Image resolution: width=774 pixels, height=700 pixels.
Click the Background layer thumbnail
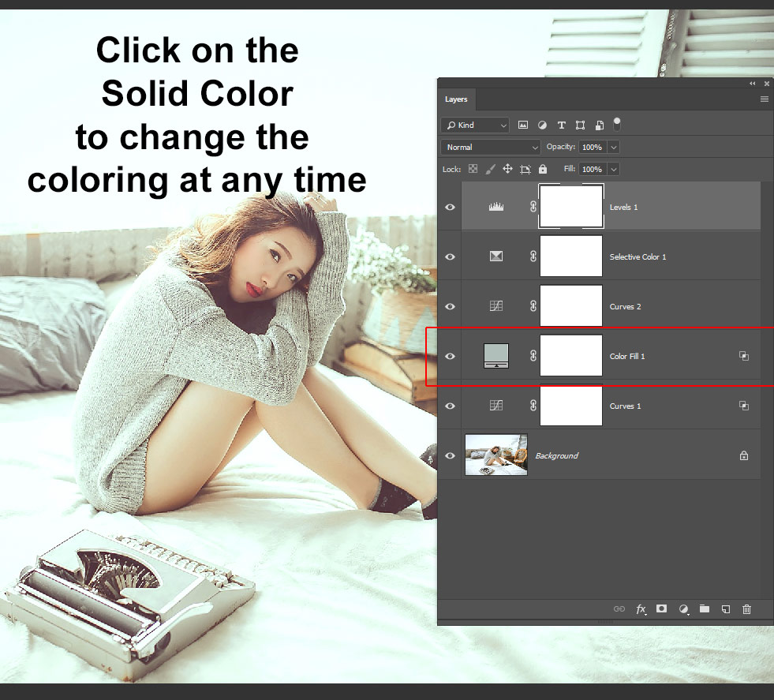496,455
